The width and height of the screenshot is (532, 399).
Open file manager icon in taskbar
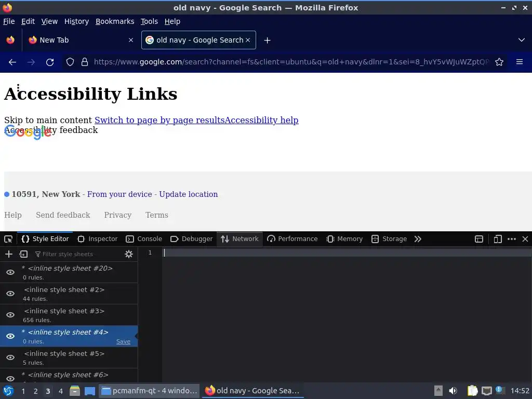click(75, 391)
